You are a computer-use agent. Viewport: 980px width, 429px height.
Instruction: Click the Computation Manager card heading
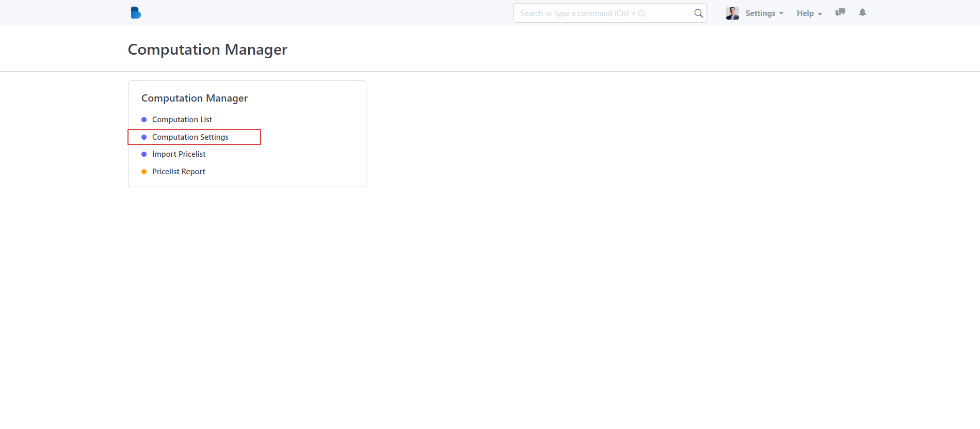coord(195,98)
